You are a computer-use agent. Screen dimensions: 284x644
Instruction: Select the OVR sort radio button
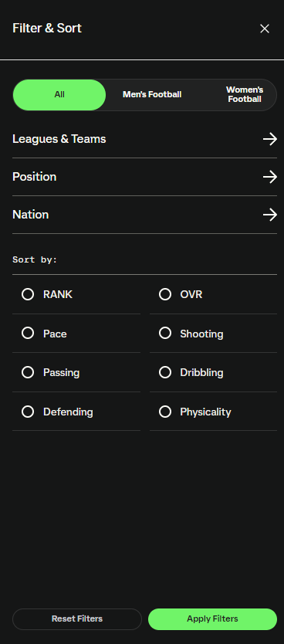tap(165, 294)
